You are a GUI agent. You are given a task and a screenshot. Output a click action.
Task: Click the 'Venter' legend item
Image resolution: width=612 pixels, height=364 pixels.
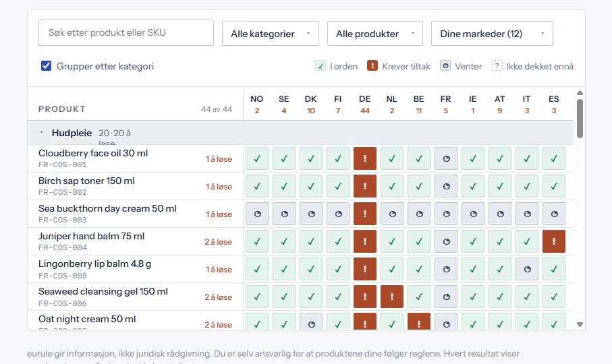[462, 66]
